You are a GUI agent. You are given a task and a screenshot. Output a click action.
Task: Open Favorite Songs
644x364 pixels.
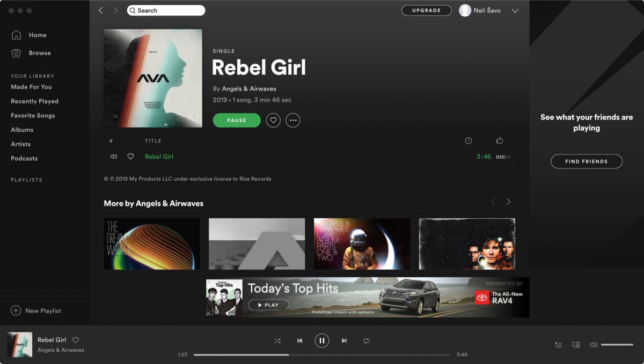click(x=33, y=115)
